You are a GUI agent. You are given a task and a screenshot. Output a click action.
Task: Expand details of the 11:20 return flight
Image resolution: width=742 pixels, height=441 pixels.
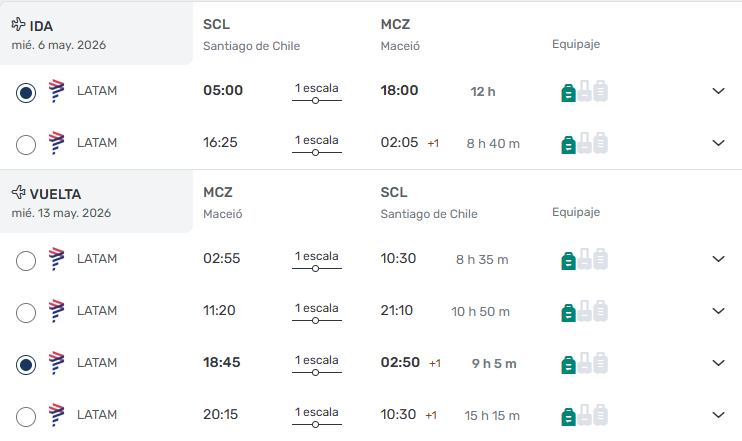(x=717, y=311)
